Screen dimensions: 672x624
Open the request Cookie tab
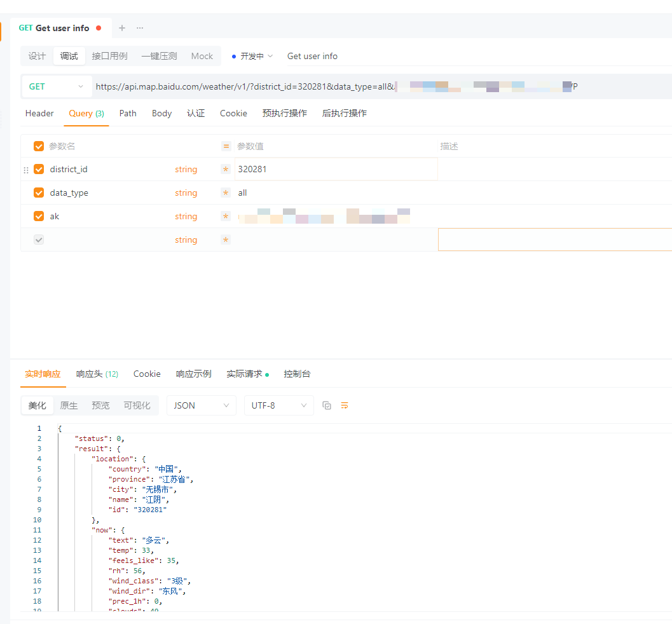(233, 114)
